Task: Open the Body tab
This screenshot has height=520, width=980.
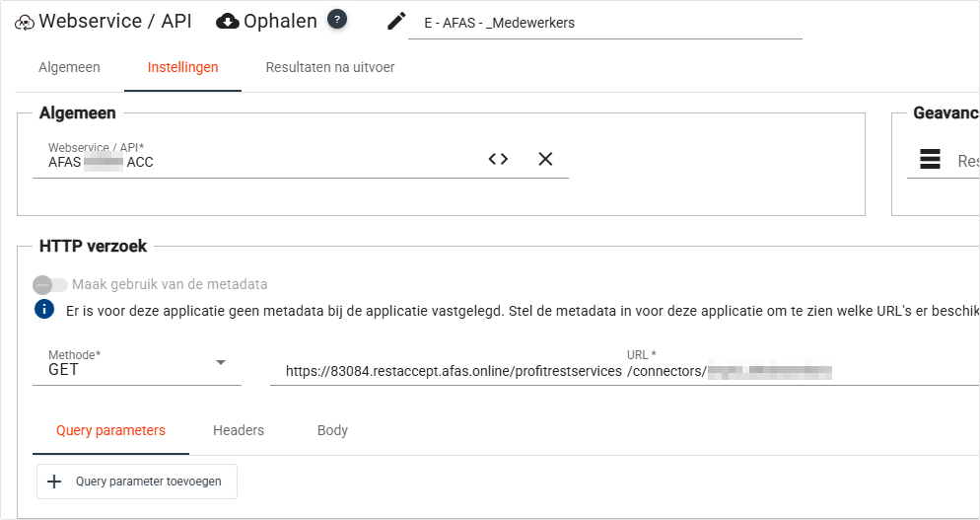Action: pos(332,430)
